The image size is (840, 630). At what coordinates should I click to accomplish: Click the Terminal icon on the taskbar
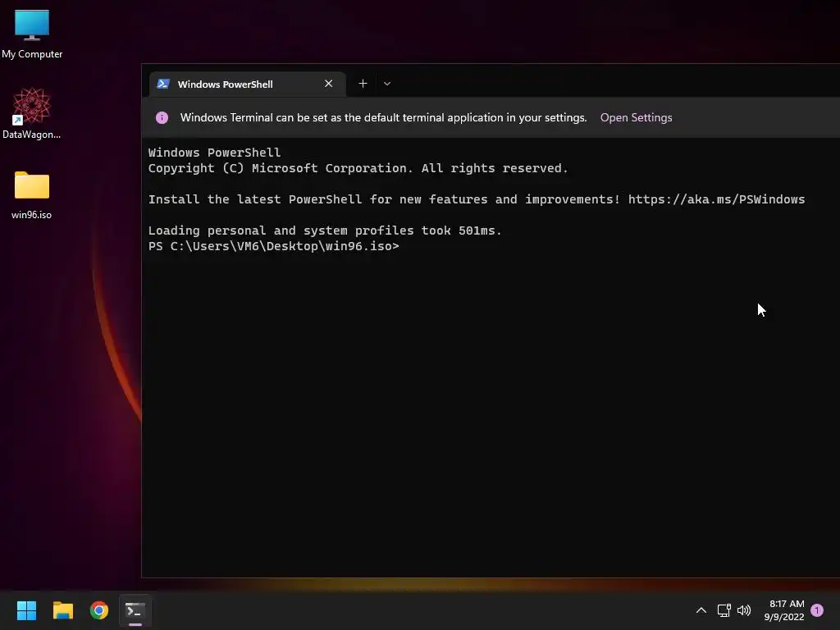[x=135, y=610]
